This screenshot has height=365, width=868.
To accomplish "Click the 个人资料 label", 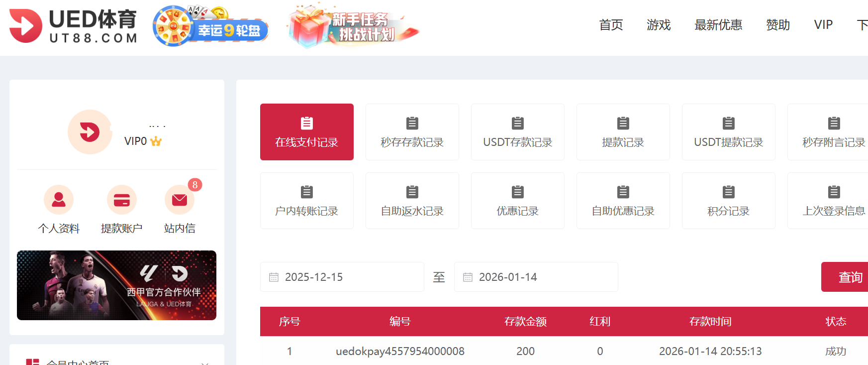I will [59, 228].
